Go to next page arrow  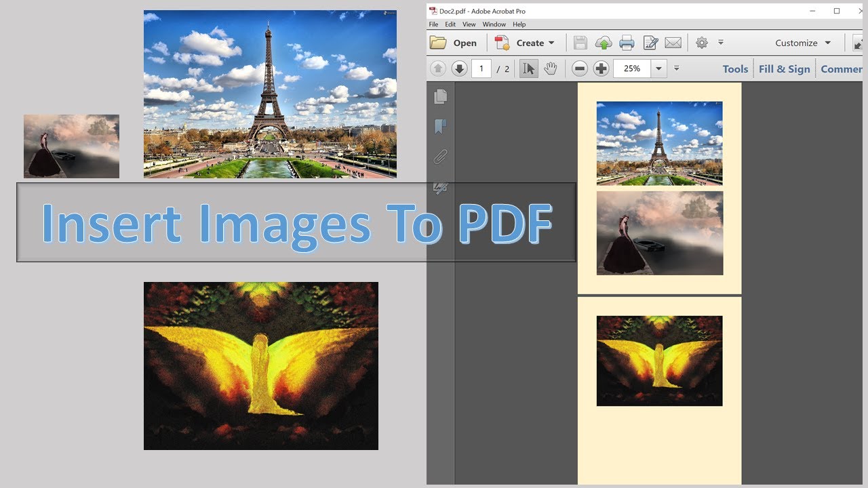(x=459, y=68)
